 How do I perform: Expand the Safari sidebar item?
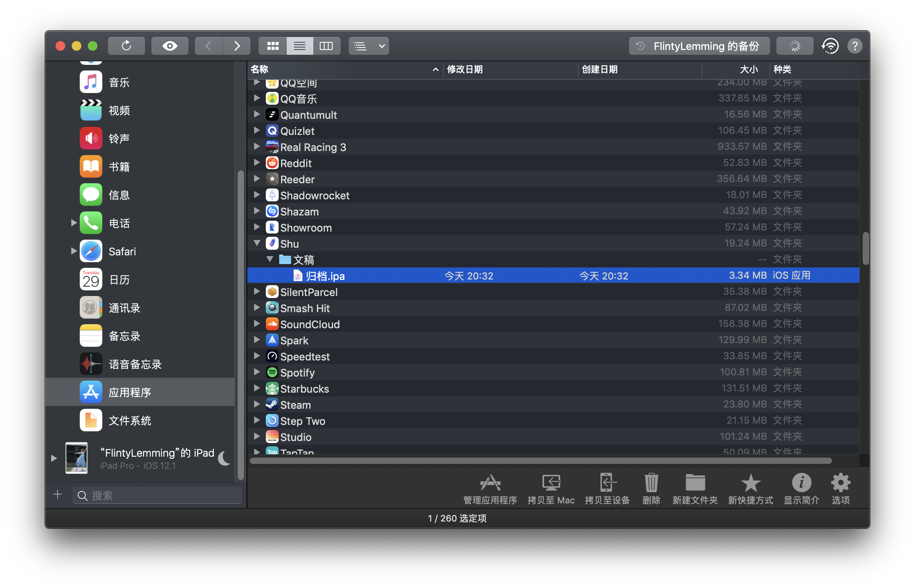coord(74,251)
